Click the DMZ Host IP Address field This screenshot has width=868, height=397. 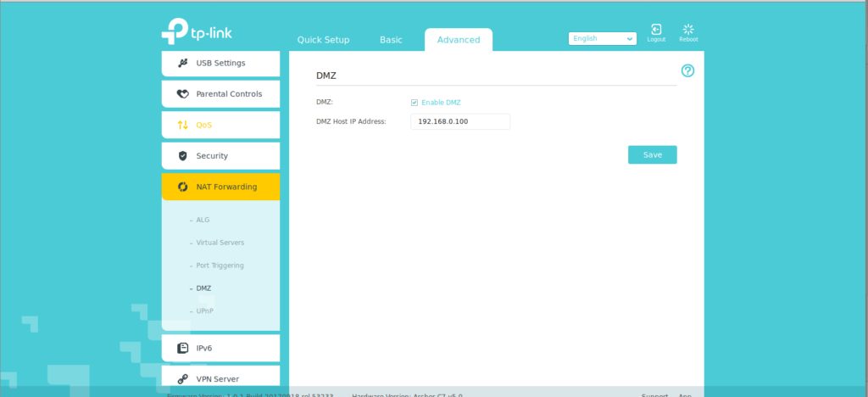(460, 122)
